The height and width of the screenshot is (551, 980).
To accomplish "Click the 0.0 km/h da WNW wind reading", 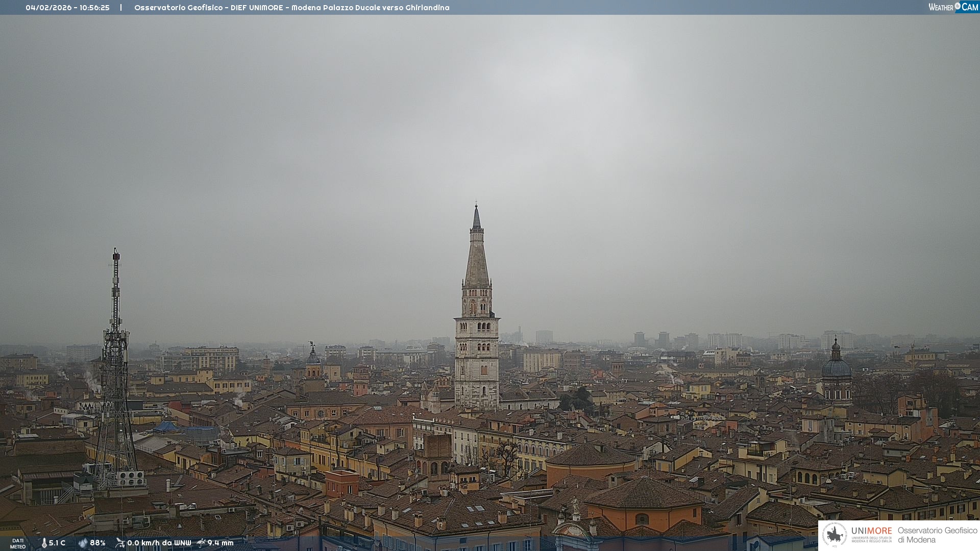I will click(159, 543).
